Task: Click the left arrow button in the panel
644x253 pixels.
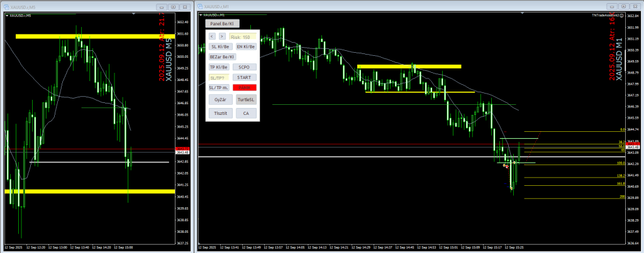Action: point(213,36)
